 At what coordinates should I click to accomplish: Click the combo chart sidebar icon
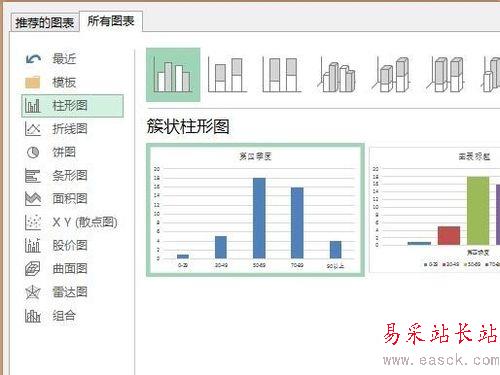33,316
